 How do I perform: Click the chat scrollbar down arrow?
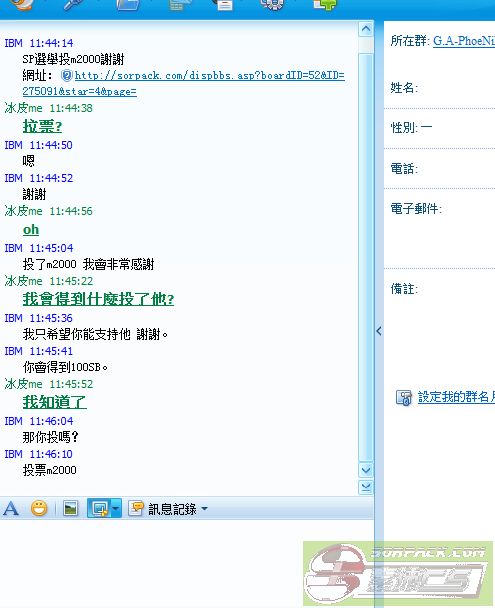tap(366, 470)
